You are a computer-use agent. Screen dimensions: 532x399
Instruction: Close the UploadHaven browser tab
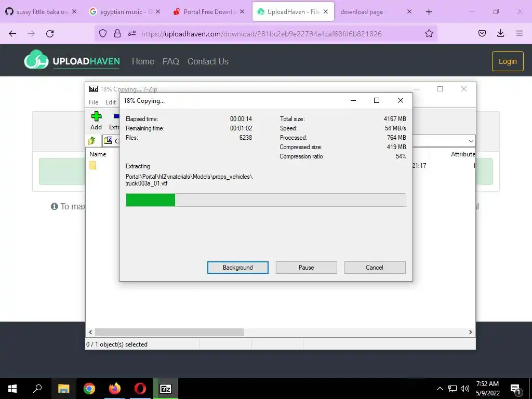(326, 11)
